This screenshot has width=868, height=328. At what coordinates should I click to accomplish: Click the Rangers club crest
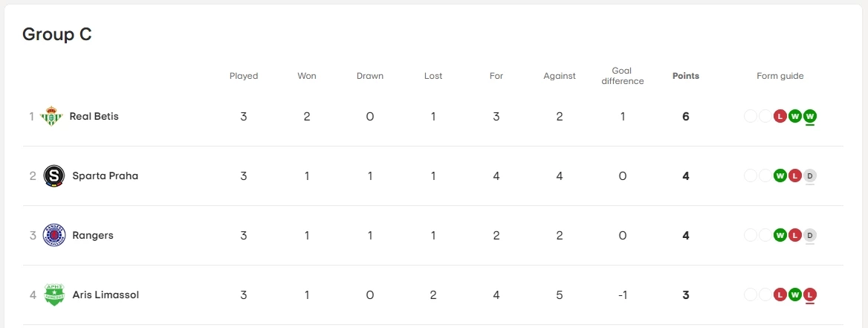point(54,235)
